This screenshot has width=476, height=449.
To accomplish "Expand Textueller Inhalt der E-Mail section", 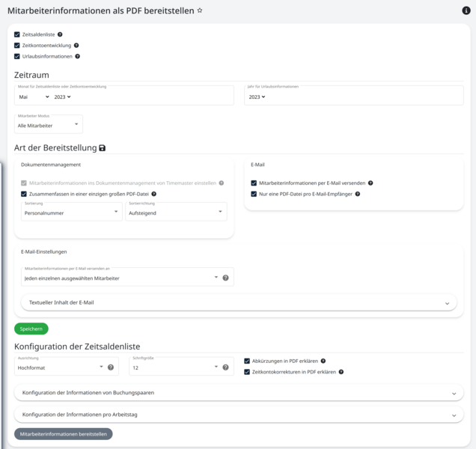I will (238, 302).
